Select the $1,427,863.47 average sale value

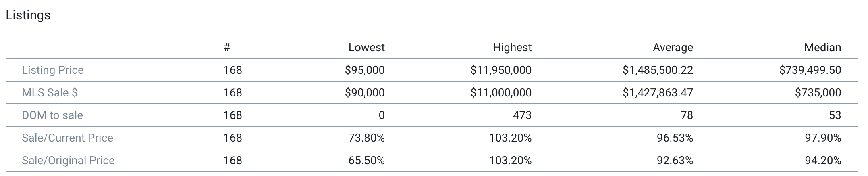658,93
